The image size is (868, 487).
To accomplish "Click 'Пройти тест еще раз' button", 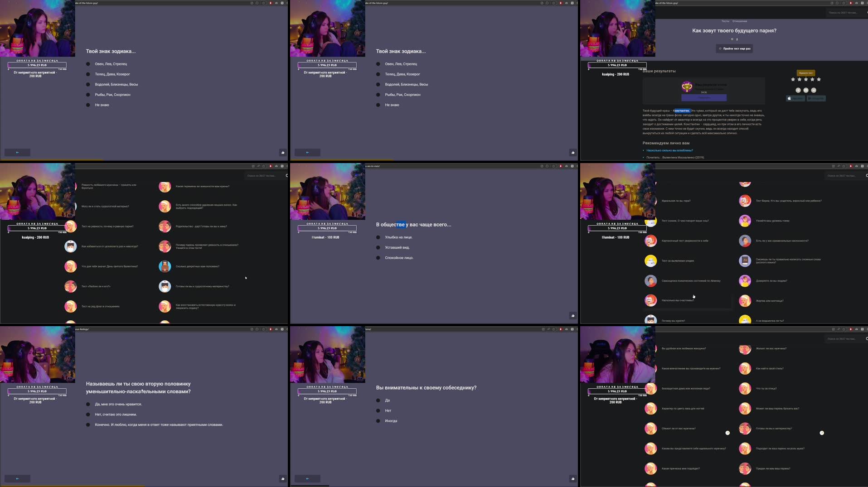I will [x=735, y=48].
